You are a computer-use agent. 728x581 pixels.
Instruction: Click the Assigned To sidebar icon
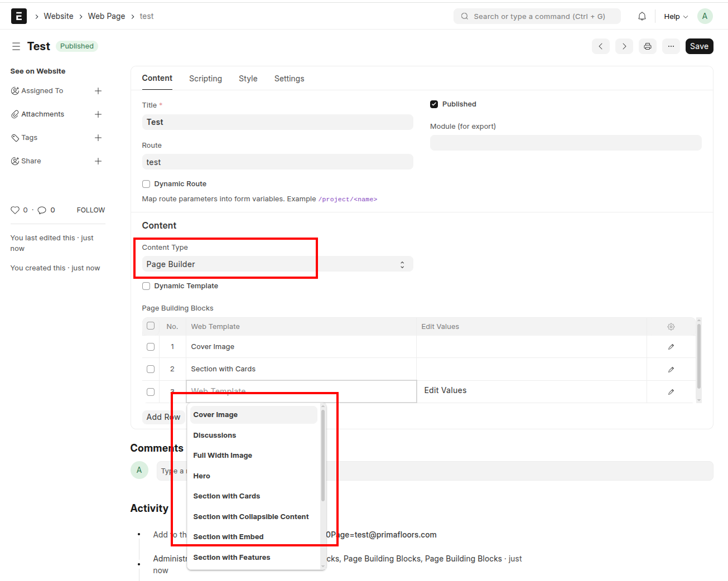[x=15, y=91]
